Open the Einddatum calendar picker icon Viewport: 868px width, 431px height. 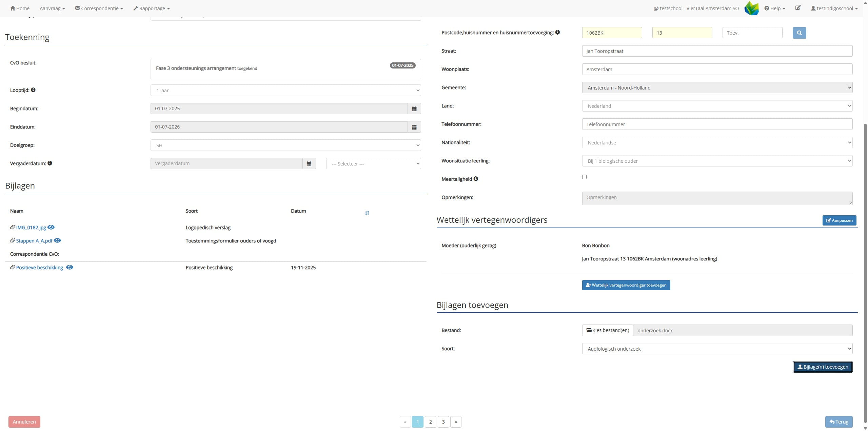pyautogui.click(x=414, y=127)
